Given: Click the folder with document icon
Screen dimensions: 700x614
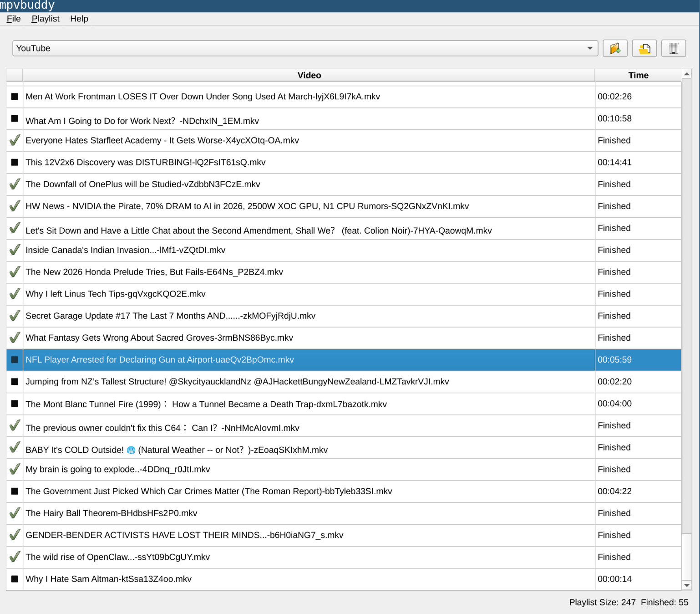Looking at the screenshot, I should (644, 48).
